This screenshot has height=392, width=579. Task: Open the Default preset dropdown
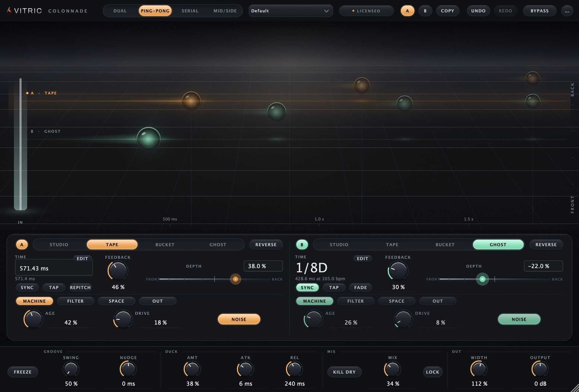(x=290, y=11)
